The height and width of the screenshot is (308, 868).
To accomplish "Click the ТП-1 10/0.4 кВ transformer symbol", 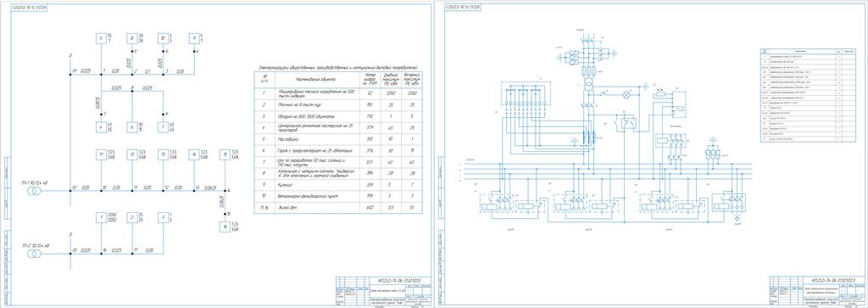I will coord(33,191).
